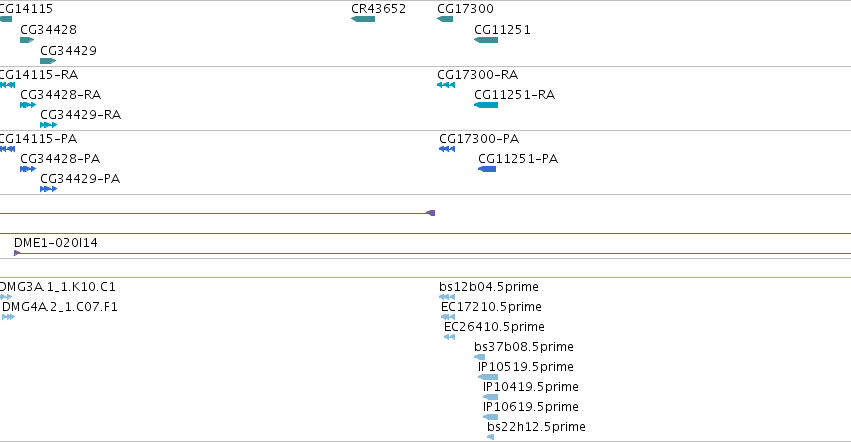Image resolution: width=851 pixels, height=442 pixels.
Task: Click the purple clone end marker above DME1-020I14
Action: (x=431, y=213)
